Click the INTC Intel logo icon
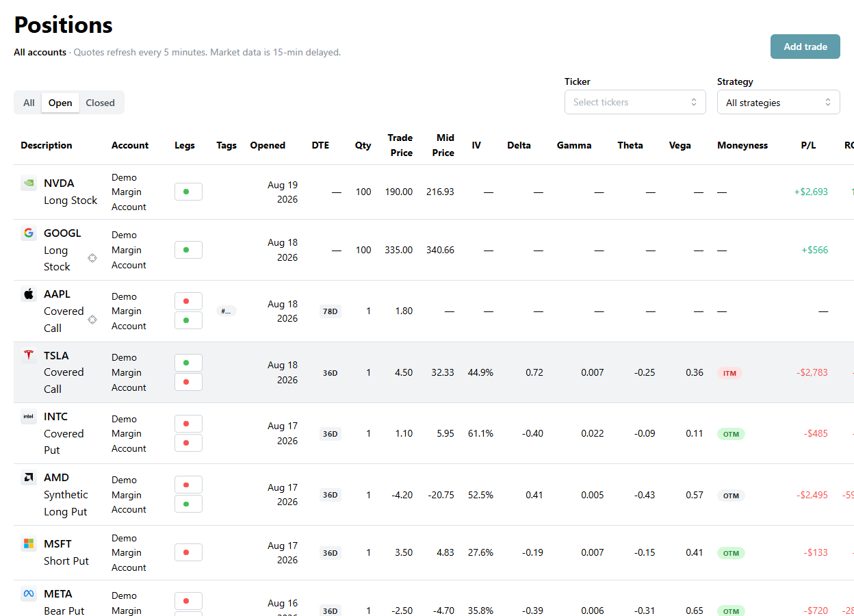Viewport: 854px width, 616px height. pos(29,416)
